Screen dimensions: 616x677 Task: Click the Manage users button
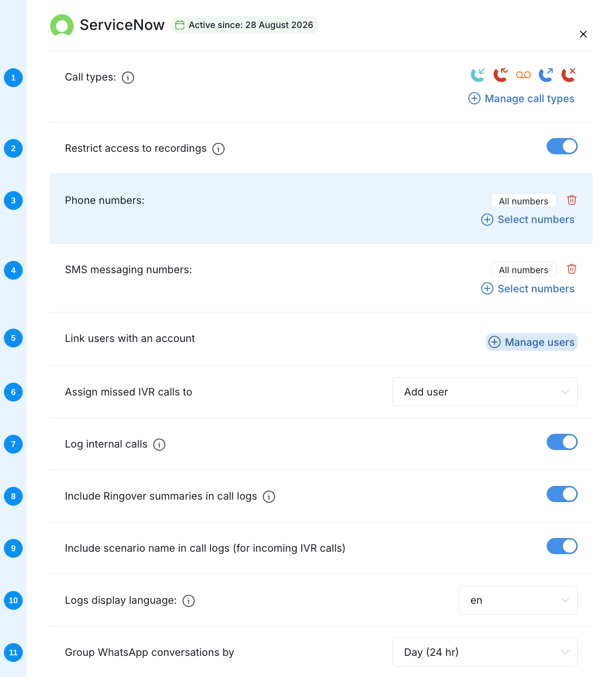532,342
